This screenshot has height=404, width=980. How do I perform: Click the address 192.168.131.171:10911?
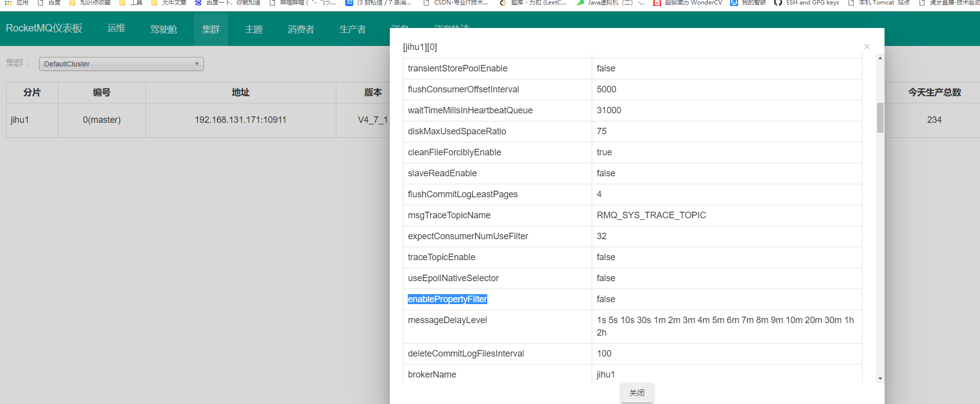tap(240, 120)
